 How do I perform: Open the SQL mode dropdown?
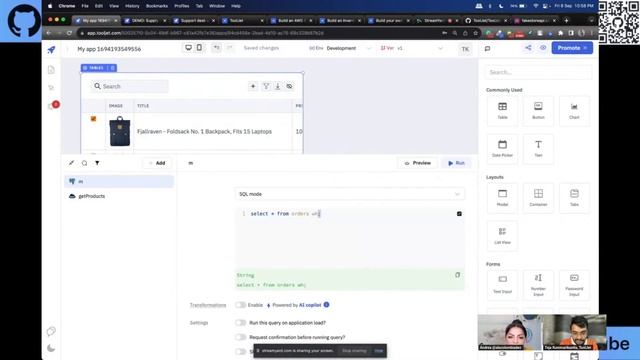pyautogui.click(x=349, y=194)
